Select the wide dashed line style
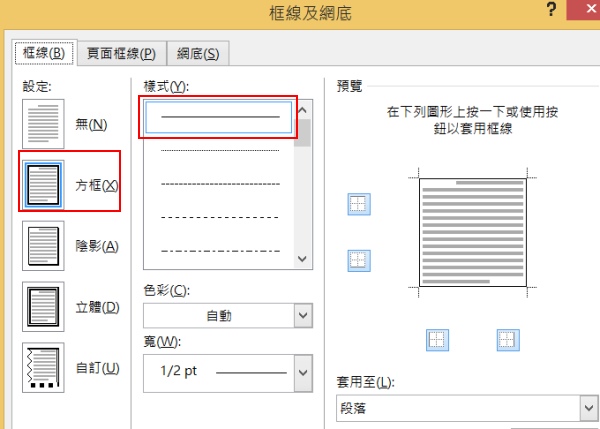This screenshot has width=600, height=429. pyautogui.click(x=220, y=217)
